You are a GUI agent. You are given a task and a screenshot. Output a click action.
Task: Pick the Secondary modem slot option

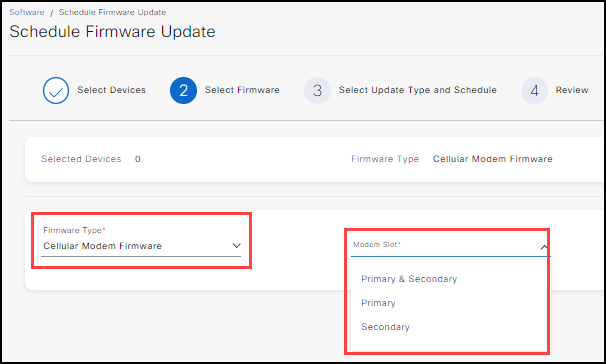[x=385, y=327]
